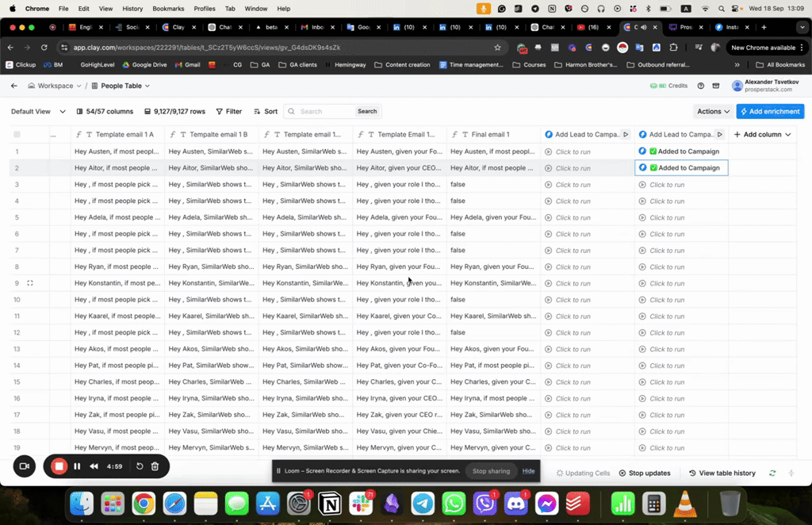
Task: Open the help question mark icon
Action: [x=700, y=86]
